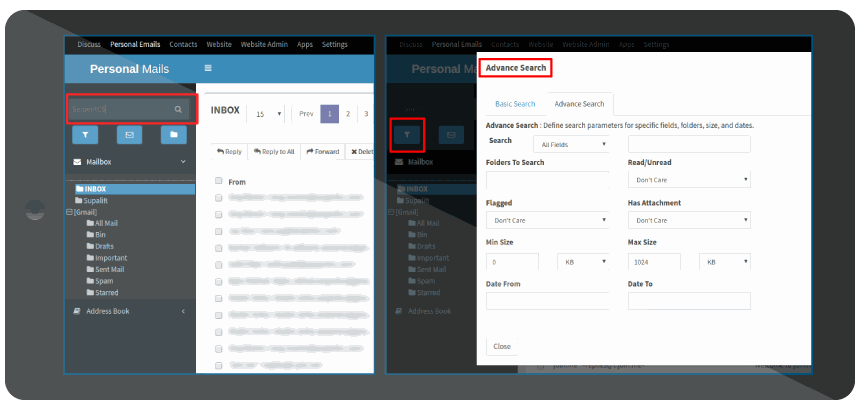Click the Reply to All button
860x410 pixels.
tap(274, 152)
